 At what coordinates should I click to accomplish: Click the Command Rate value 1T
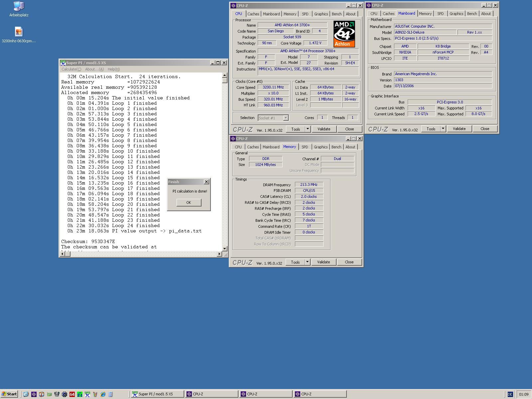(x=309, y=226)
